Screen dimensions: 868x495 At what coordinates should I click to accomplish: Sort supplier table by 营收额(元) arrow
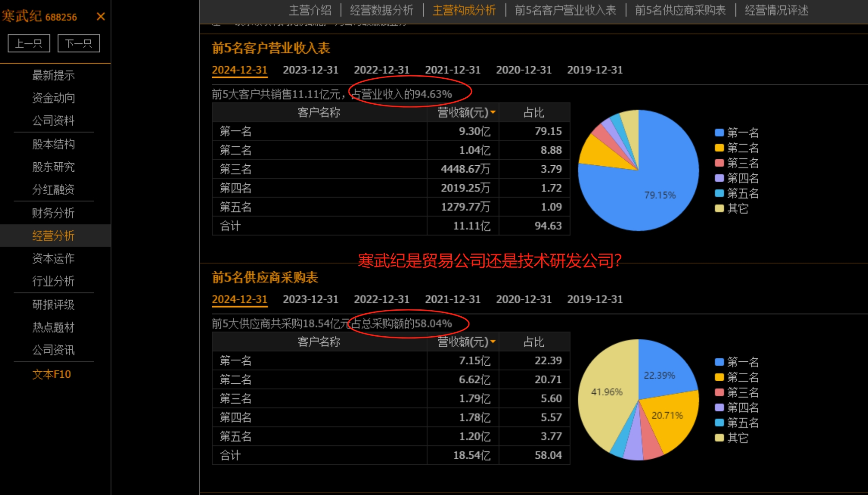(493, 342)
